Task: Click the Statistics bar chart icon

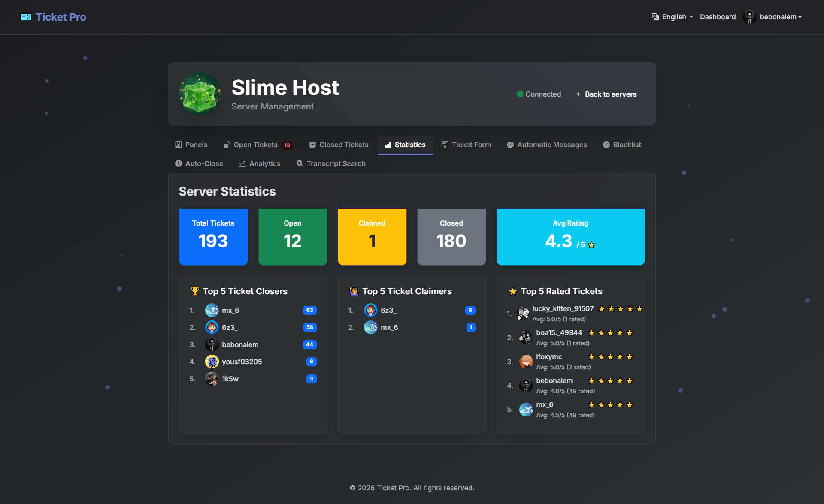Action: pyautogui.click(x=388, y=145)
